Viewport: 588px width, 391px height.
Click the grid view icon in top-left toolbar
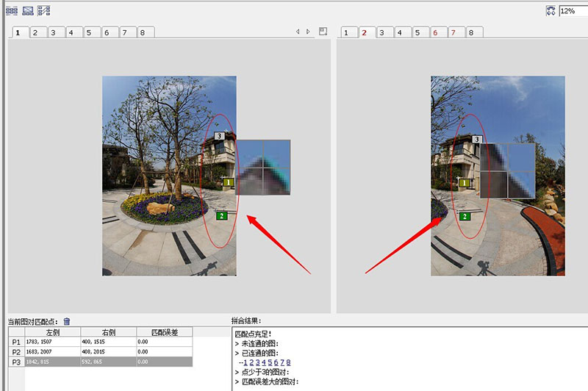point(12,11)
